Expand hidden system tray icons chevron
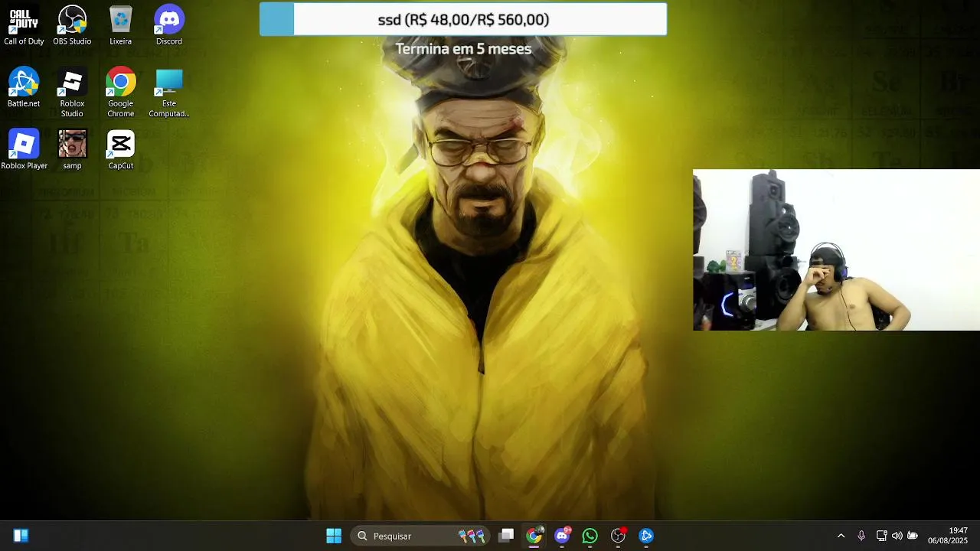 tap(841, 536)
